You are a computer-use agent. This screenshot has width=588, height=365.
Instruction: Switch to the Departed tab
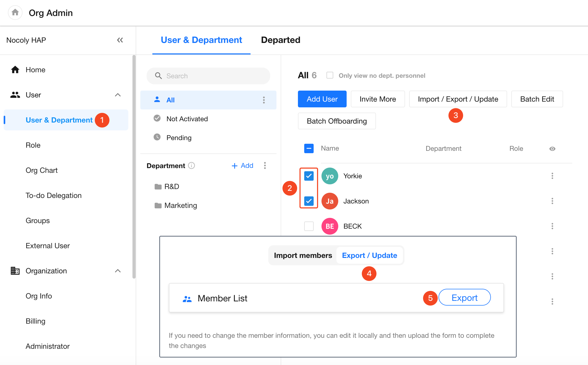point(280,40)
